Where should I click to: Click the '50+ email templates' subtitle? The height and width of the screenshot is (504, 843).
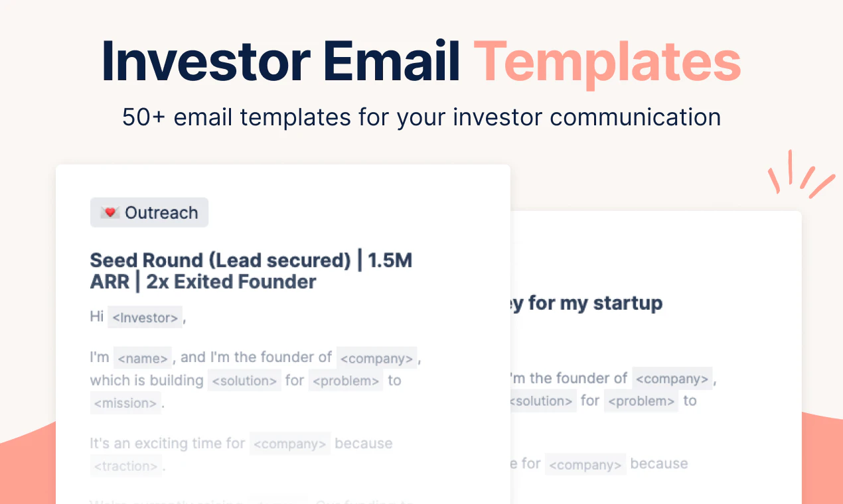point(421,117)
